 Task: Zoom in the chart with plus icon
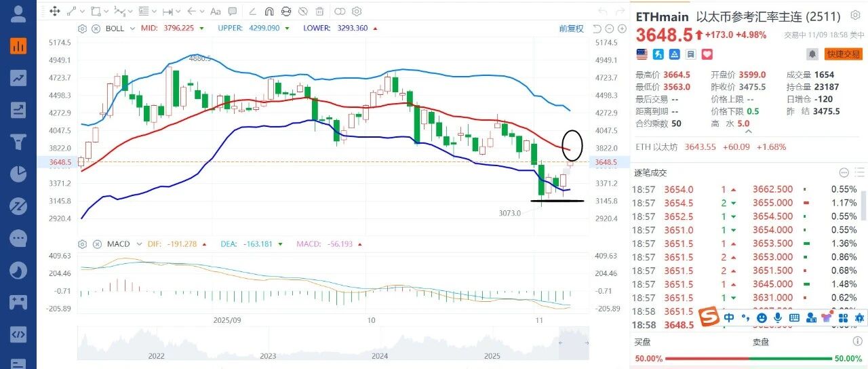620,28
